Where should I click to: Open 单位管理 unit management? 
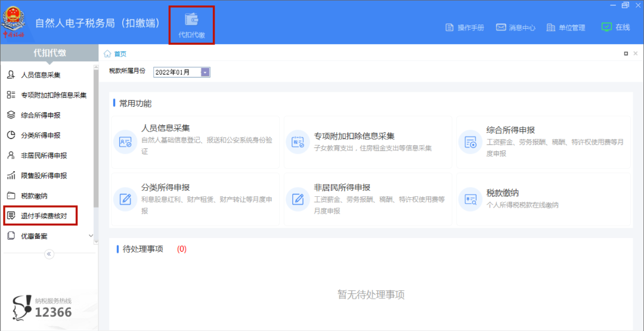[x=566, y=27]
